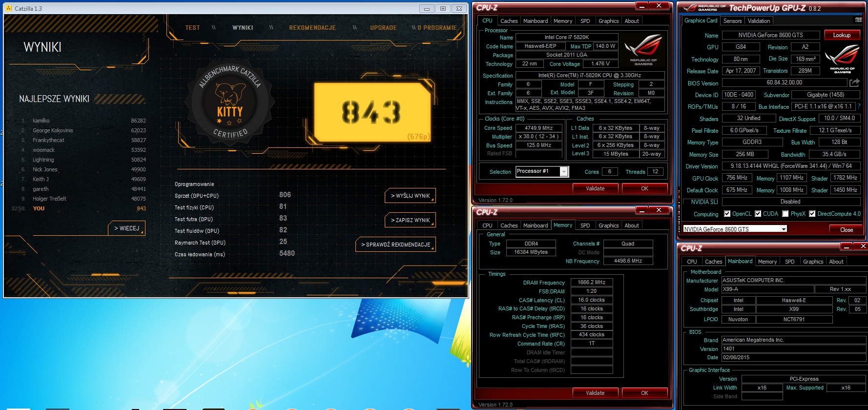
Task: Open Graphics tab in CPU-Z Mainboard window
Action: click(813, 262)
